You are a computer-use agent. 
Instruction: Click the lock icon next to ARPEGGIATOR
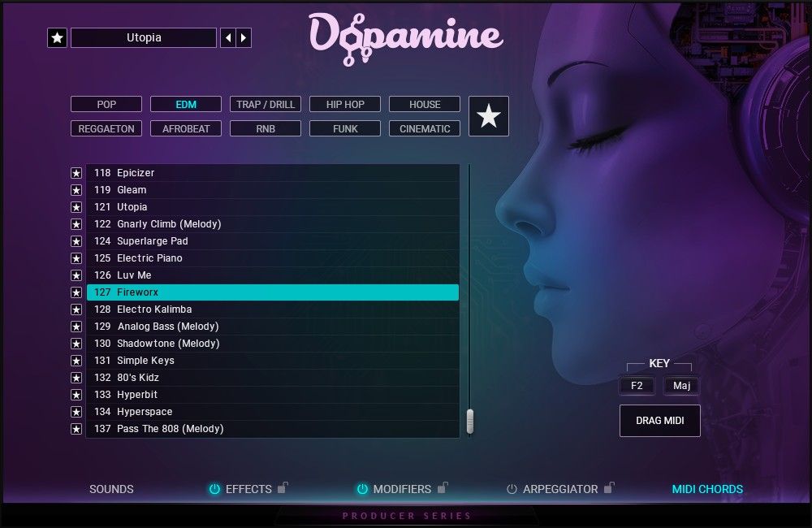point(609,488)
